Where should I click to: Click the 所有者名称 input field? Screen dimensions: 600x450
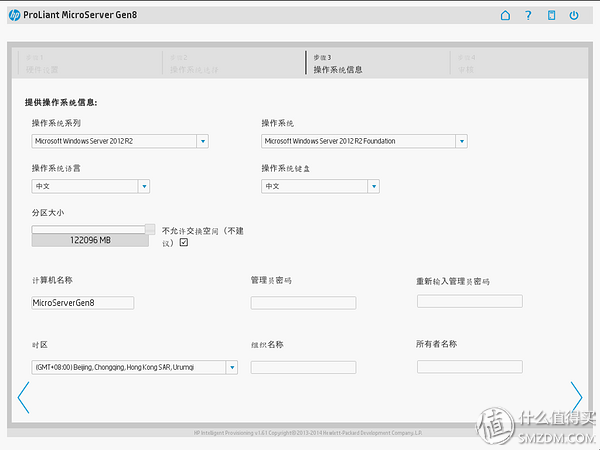[470, 367]
